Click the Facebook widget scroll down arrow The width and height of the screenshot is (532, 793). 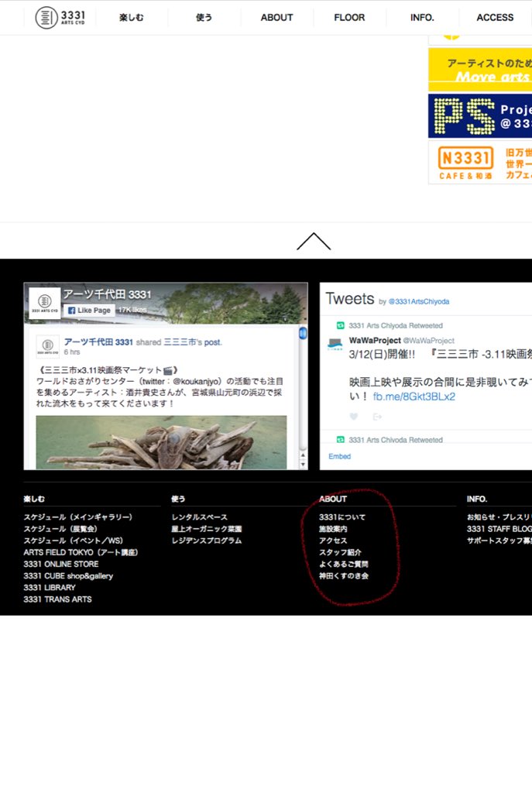pos(303,465)
